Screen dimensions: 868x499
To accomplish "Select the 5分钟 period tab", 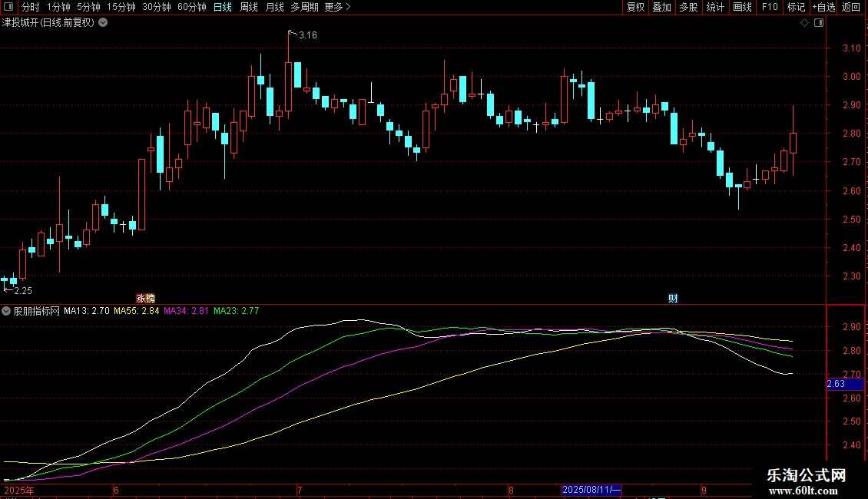I will (x=88, y=7).
